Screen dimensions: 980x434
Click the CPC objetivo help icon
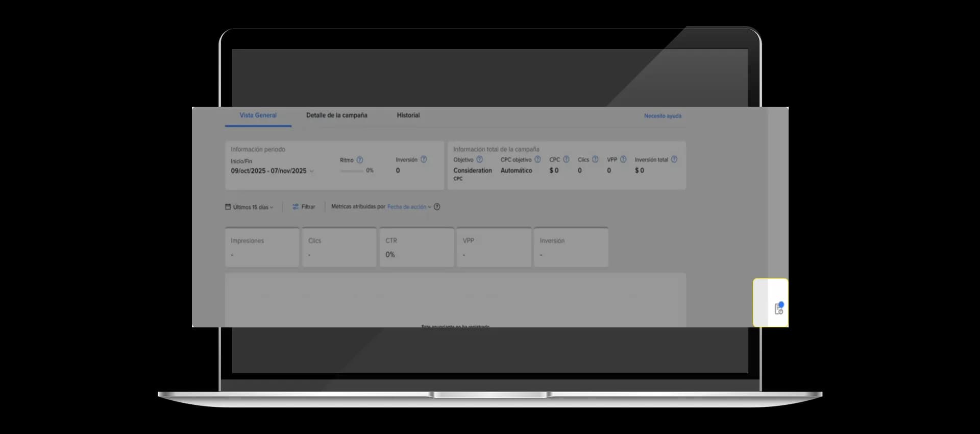tap(537, 159)
